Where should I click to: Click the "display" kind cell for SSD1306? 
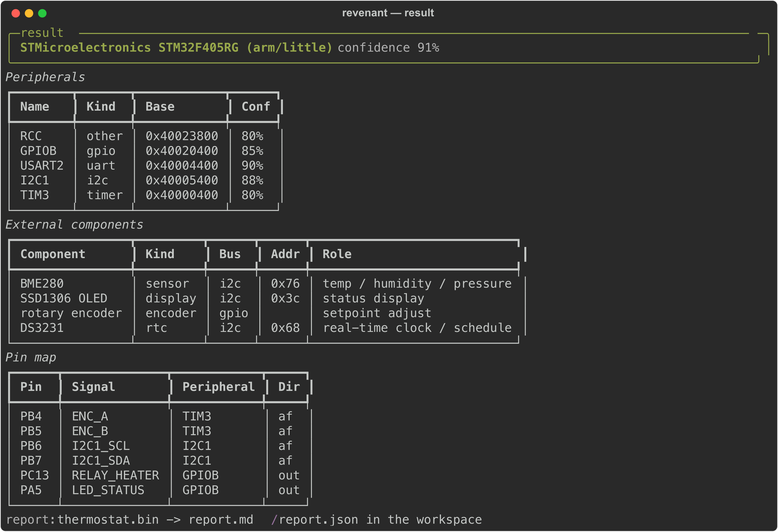(171, 299)
